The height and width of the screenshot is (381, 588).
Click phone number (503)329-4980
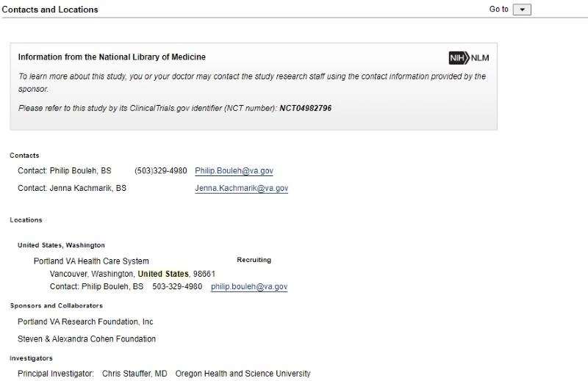coord(160,171)
